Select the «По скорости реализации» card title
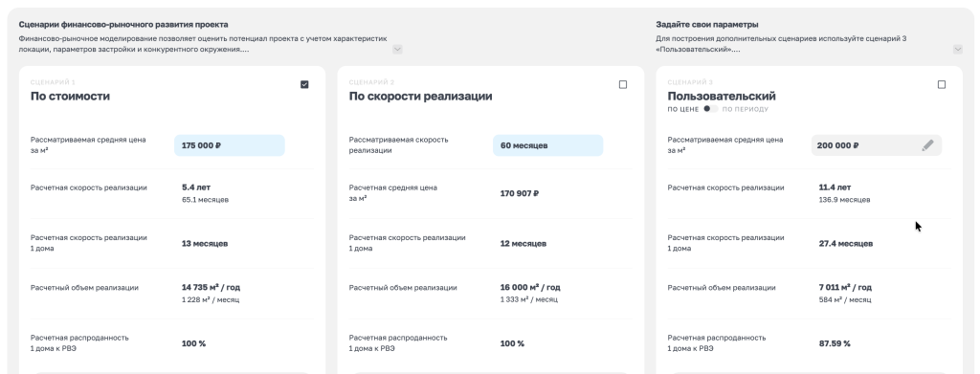This screenshot has width=980, height=374. [x=421, y=97]
